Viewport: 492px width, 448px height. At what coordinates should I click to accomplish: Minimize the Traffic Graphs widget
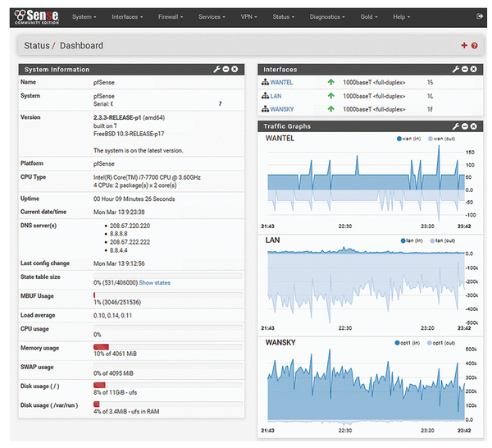466,126
